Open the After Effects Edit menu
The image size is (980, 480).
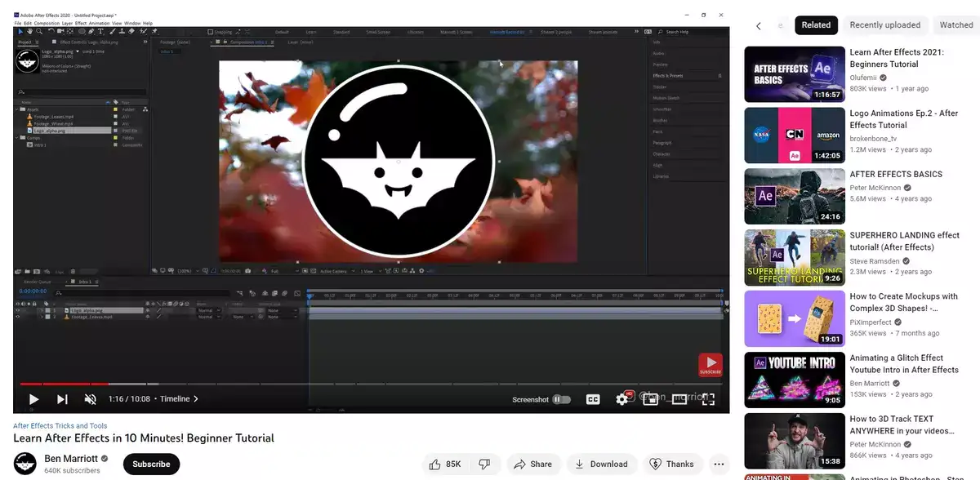pos(28,23)
